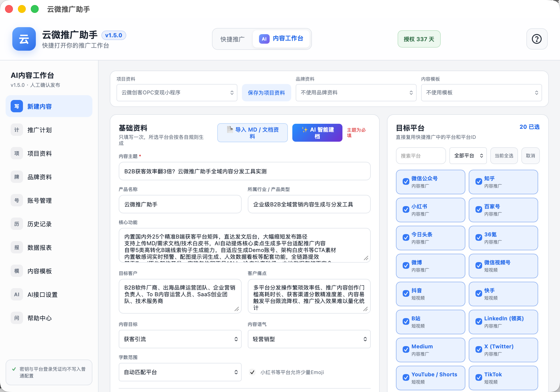Screen dimensions: 560x392
Task: Click the 内容主题 input field
Action: [x=245, y=171]
